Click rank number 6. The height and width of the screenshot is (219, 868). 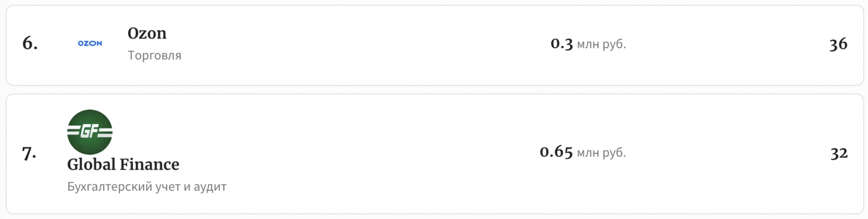click(30, 43)
